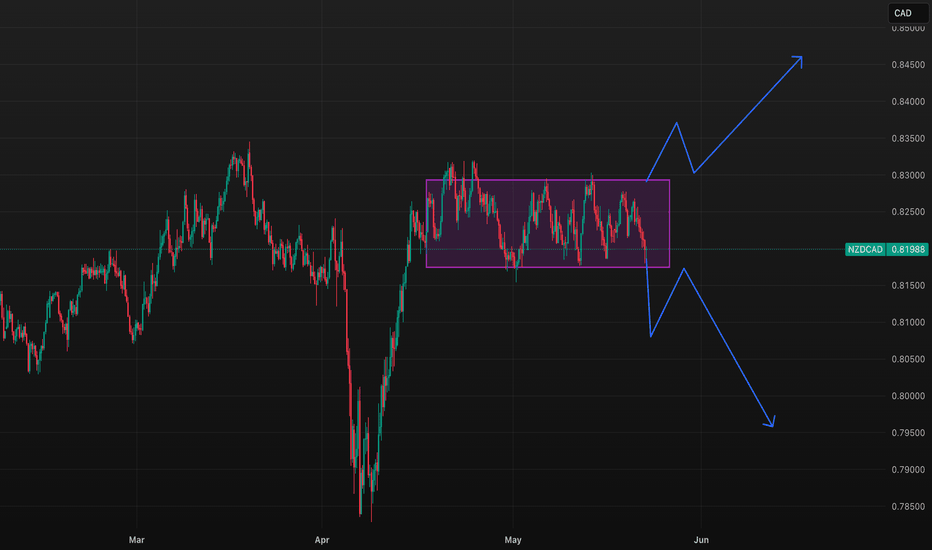The image size is (932, 550).
Task: Open the CAD currency selector
Action: point(908,13)
